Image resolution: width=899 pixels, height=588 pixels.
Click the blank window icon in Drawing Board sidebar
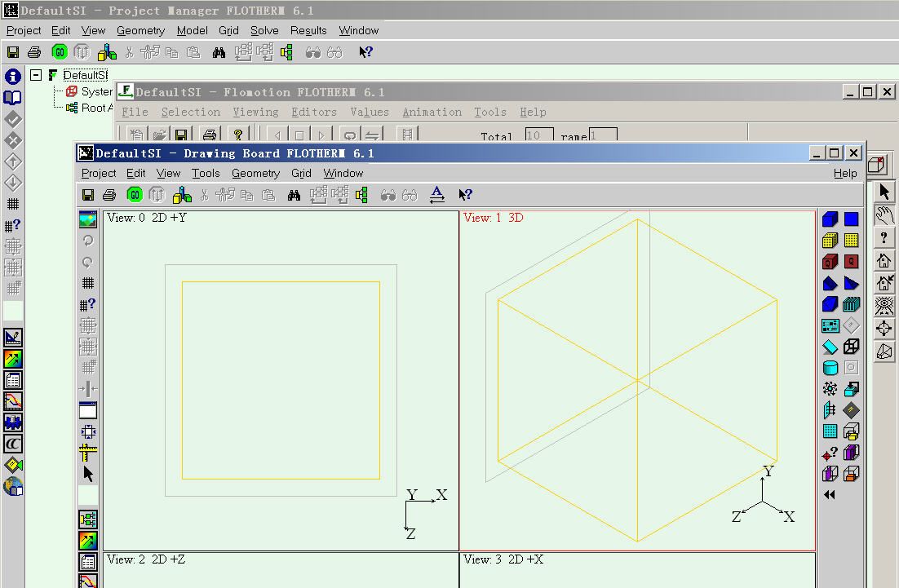coord(88,410)
